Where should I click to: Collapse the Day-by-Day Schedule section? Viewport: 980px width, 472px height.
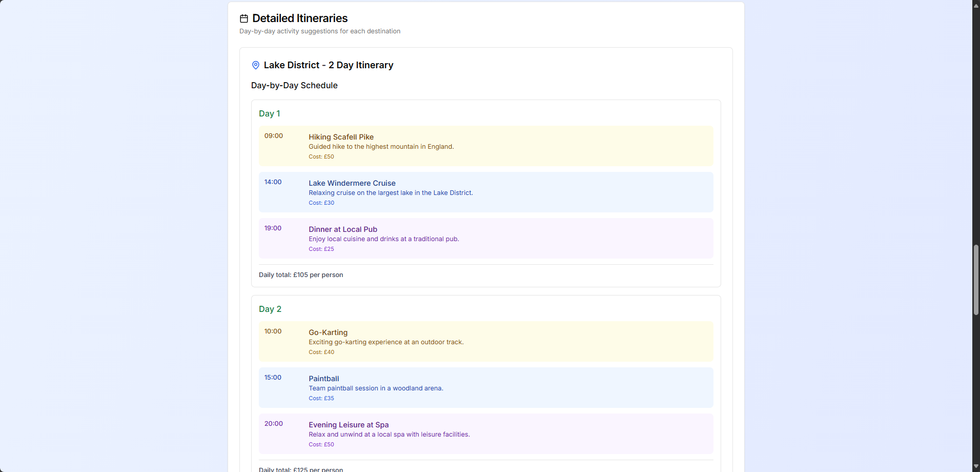pos(294,85)
